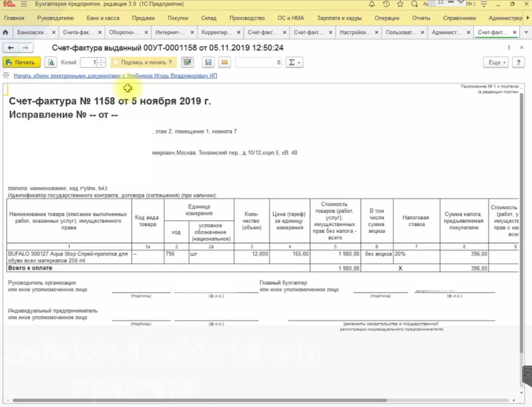Select the BUFALO 900127 Aqua Stop product cell
The width and height of the screenshot is (532, 407).
click(69, 257)
